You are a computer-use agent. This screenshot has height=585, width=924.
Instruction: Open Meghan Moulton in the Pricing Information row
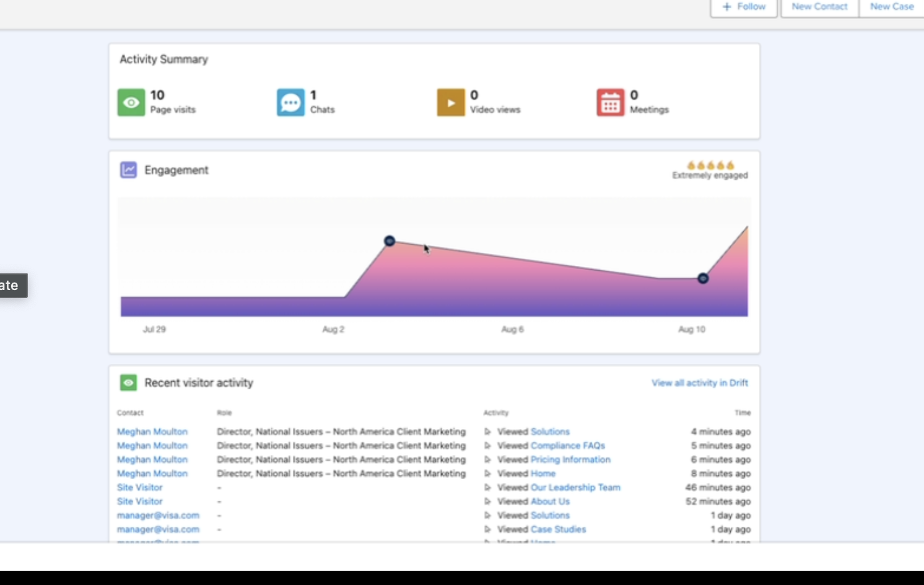tap(152, 459)
